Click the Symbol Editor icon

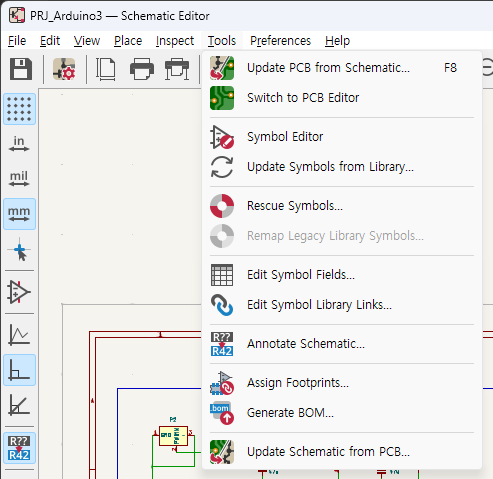coord(222,137)
